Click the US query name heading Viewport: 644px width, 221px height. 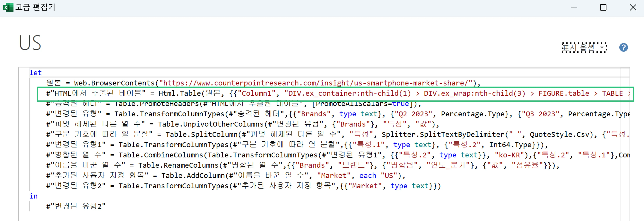pos(30,43)
